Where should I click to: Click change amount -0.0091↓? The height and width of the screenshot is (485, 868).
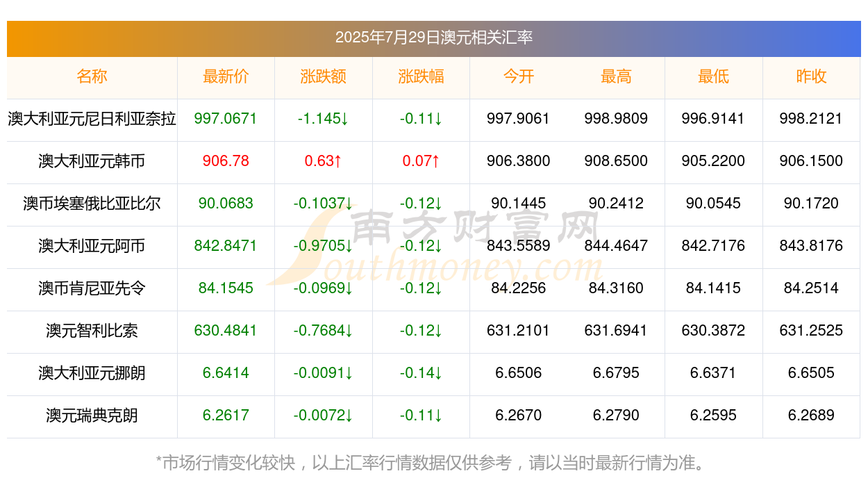pyautogui.click(x=324, y=373)
